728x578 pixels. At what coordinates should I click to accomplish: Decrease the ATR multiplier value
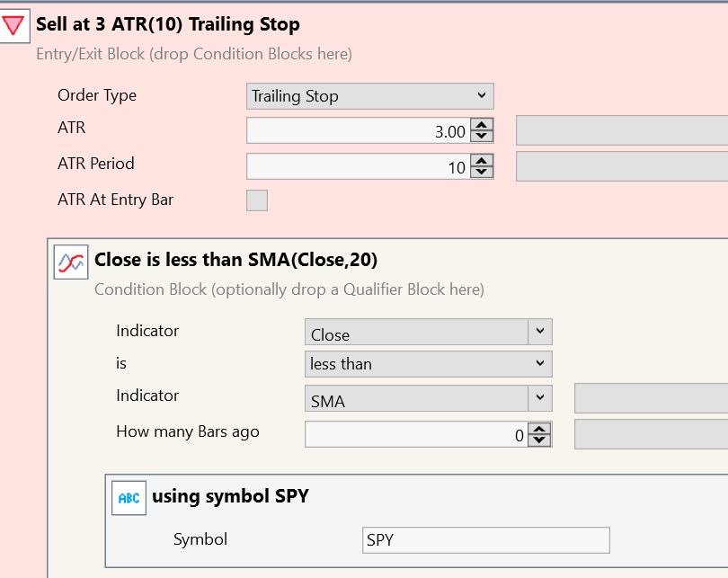click(482, 136)
